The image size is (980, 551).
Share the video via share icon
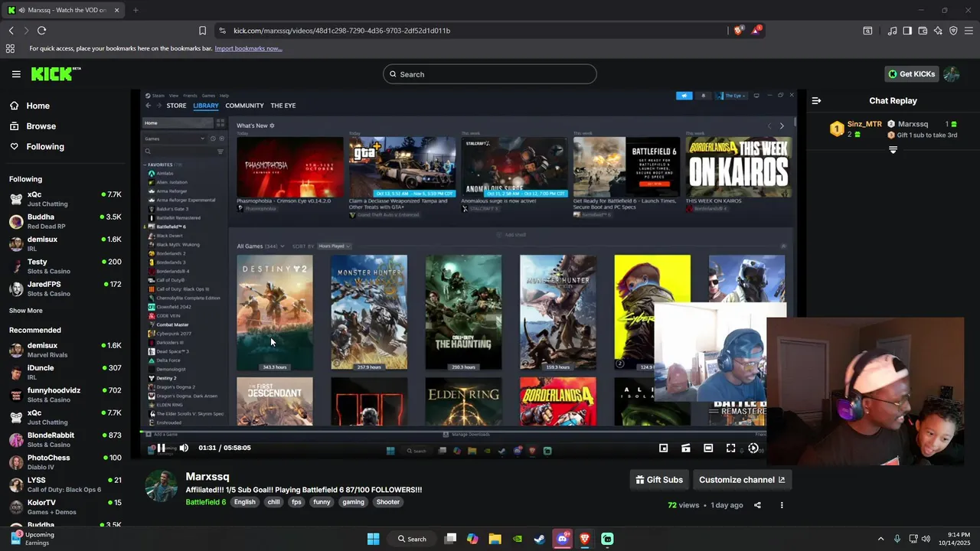757,505
